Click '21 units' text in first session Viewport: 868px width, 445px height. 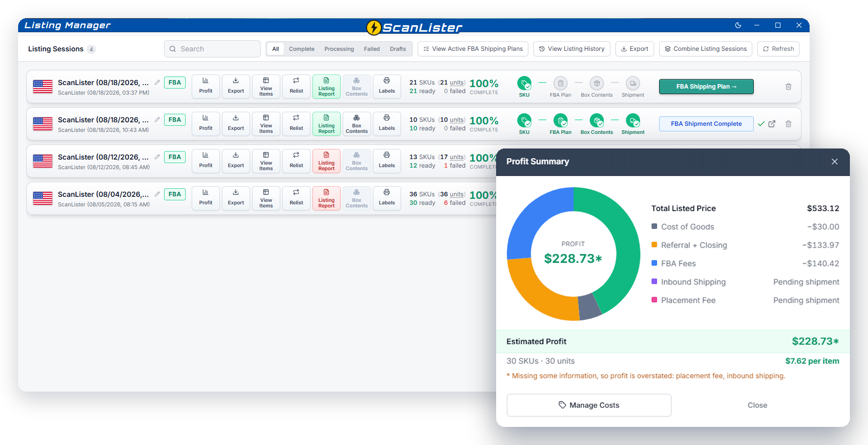pos(452,83)
